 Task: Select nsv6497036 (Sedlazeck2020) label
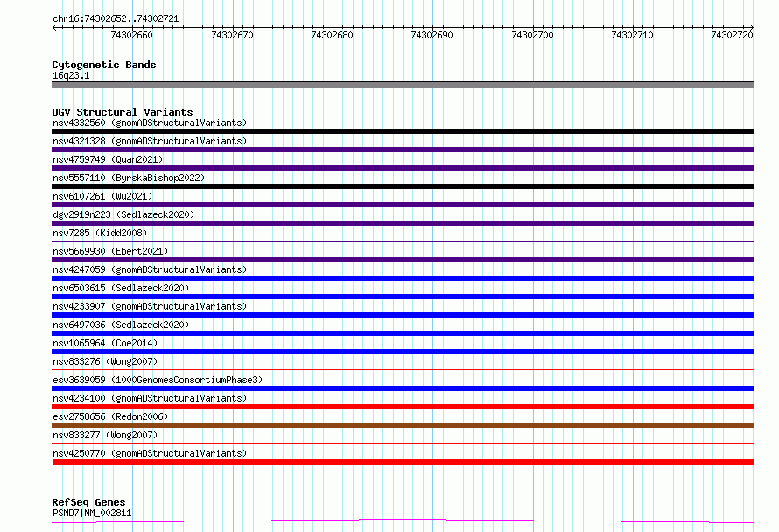(x=121, y=325)
